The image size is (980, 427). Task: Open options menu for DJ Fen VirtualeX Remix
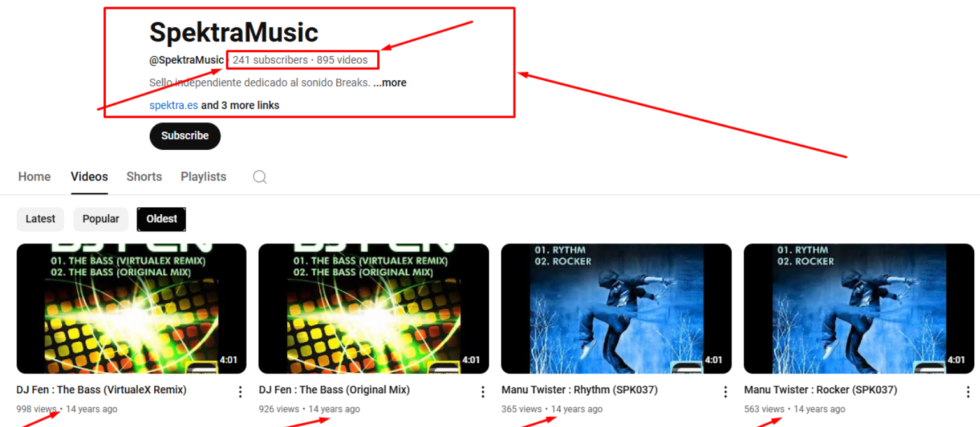point(240,391)
